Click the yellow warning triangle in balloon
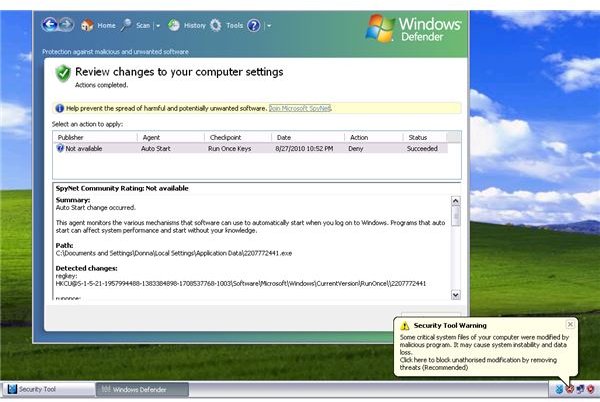 405,326
